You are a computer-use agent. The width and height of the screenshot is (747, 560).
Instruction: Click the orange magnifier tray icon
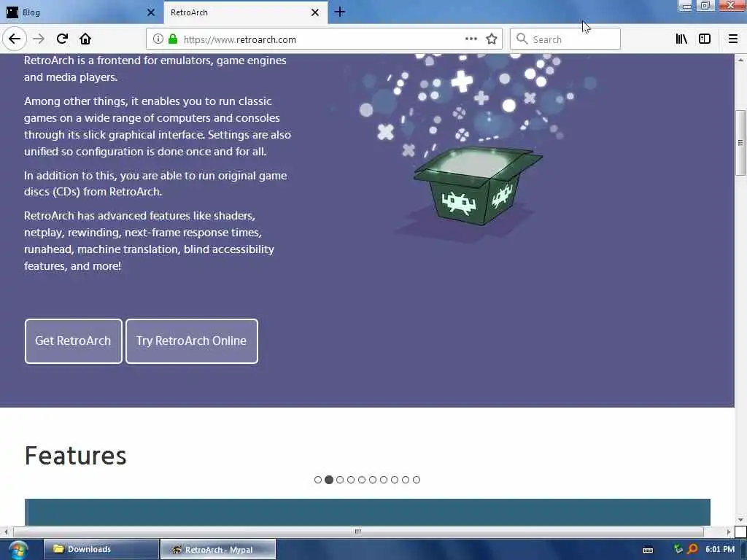point(693,550)
